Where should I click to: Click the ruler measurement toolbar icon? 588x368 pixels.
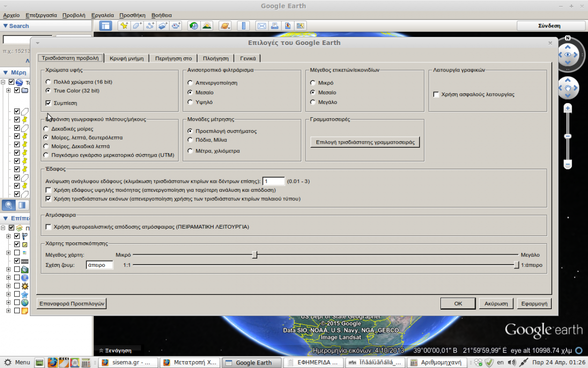(244, 26)
